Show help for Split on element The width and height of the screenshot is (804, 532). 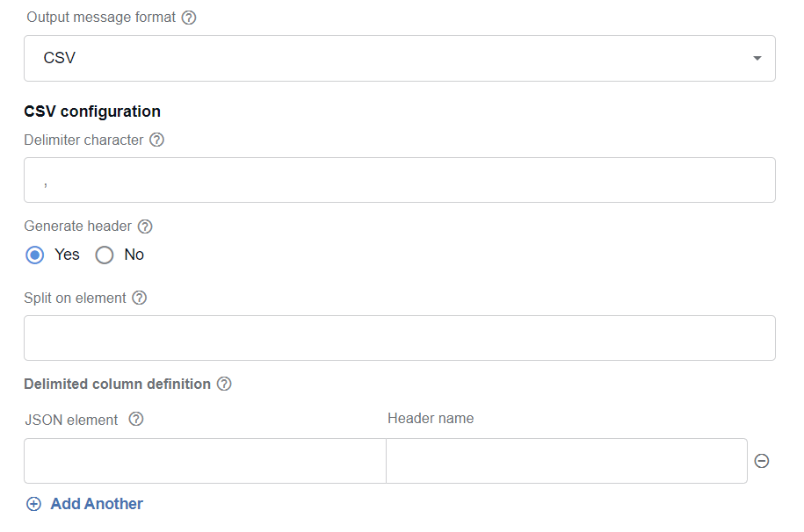(139, 298)
